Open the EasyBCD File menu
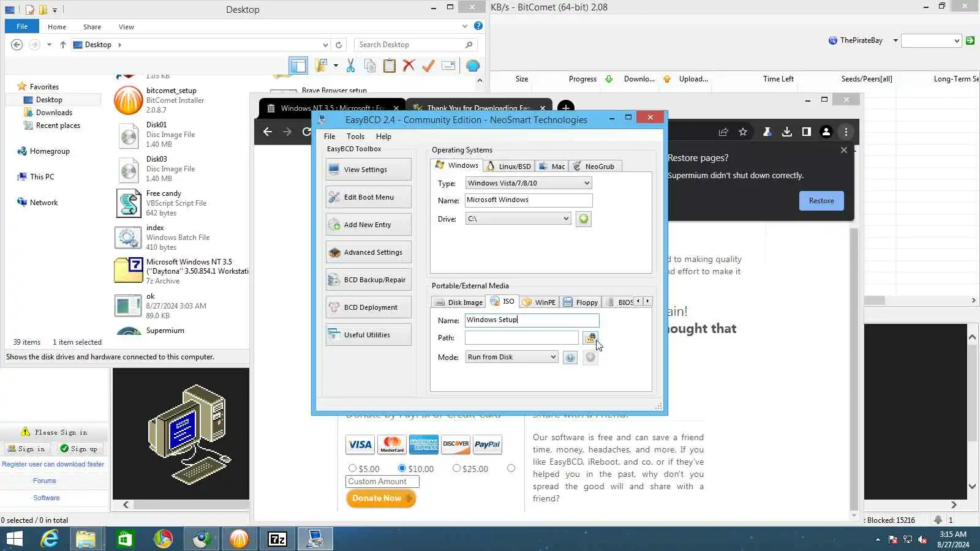 pyautogui.click(x=330, y=137)
